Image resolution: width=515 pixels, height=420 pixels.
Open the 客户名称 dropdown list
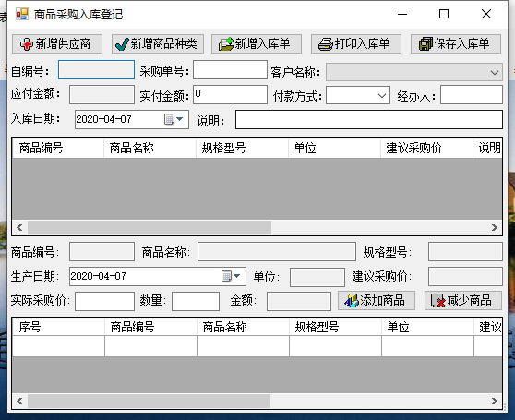(x=495, y=72)
